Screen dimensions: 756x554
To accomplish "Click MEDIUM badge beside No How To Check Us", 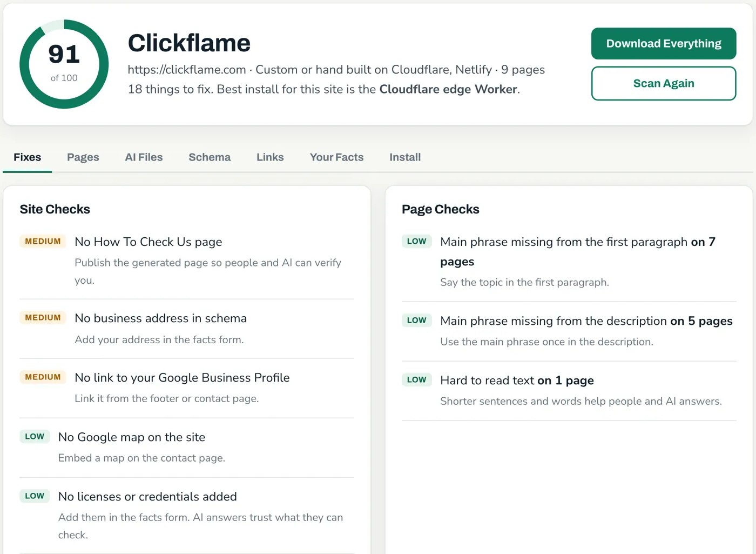I will pyautogui.click(x=43, y=241).
